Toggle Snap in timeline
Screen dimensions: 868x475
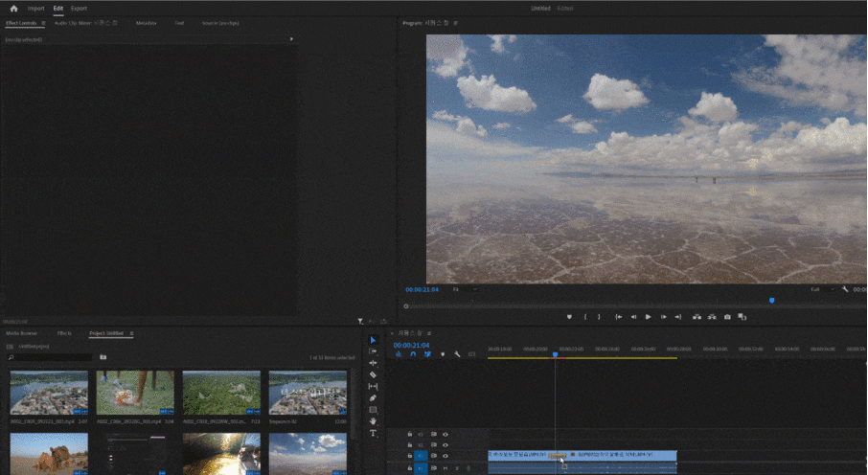point(413,354)
